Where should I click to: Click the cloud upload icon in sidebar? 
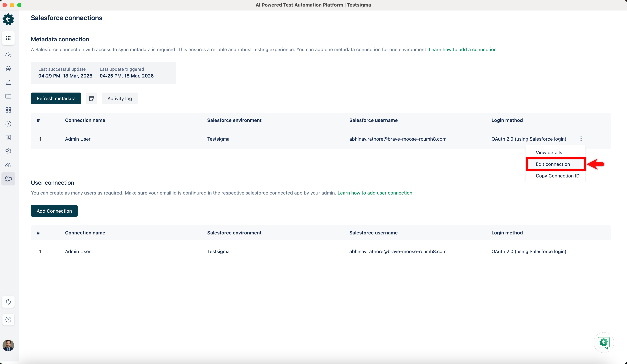[8, 165]
